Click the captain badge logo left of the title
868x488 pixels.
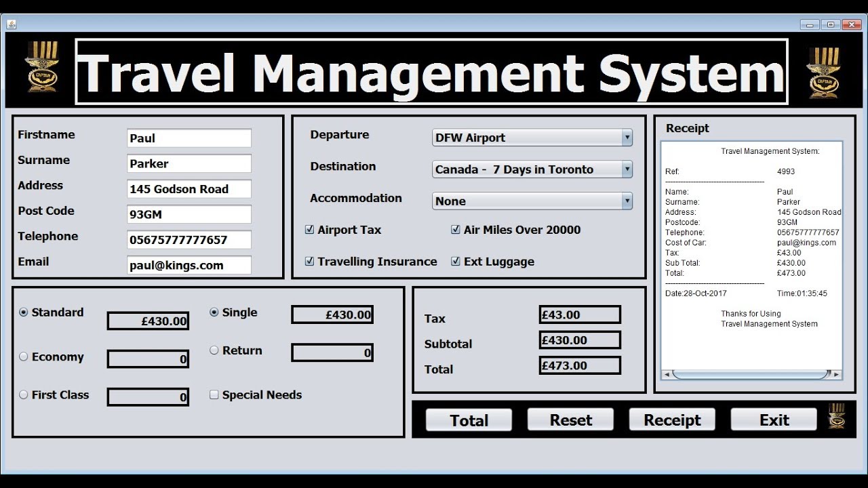point(42,66)
